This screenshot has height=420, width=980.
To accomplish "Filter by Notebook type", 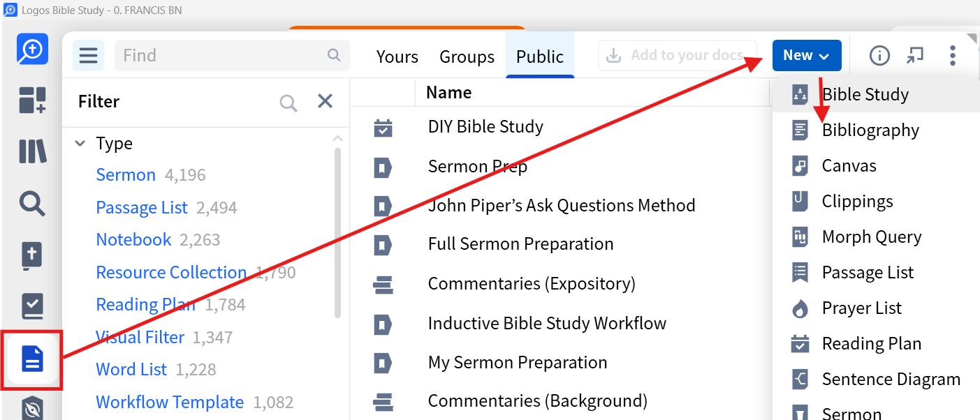I will tap(133, 239).
